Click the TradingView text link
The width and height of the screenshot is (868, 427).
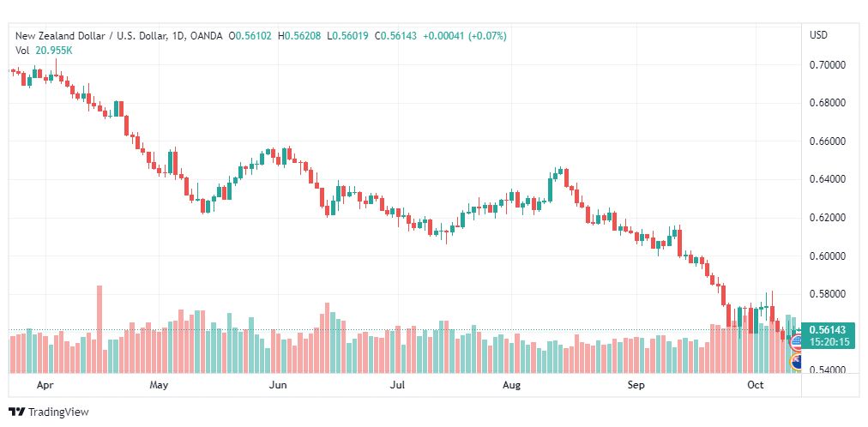(58, 412)
